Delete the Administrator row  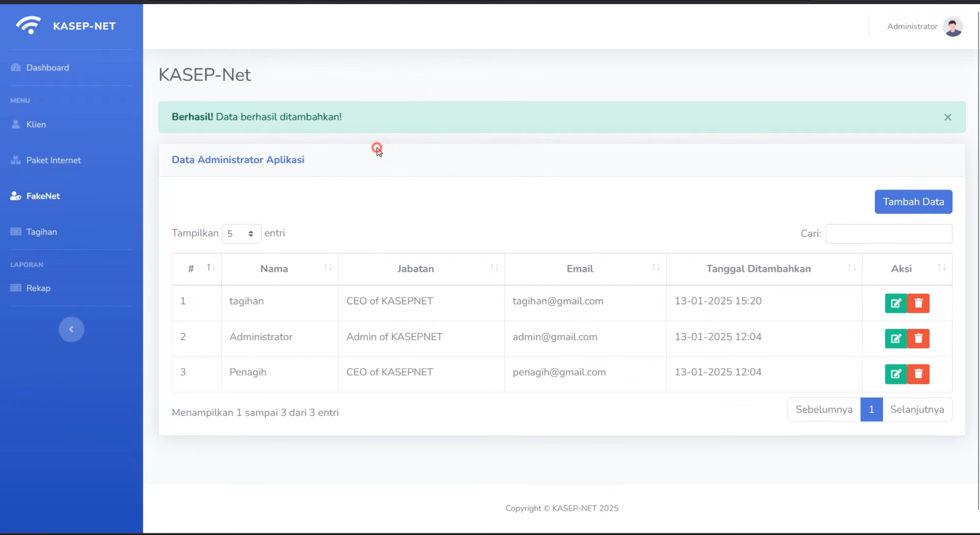point(918,338)
